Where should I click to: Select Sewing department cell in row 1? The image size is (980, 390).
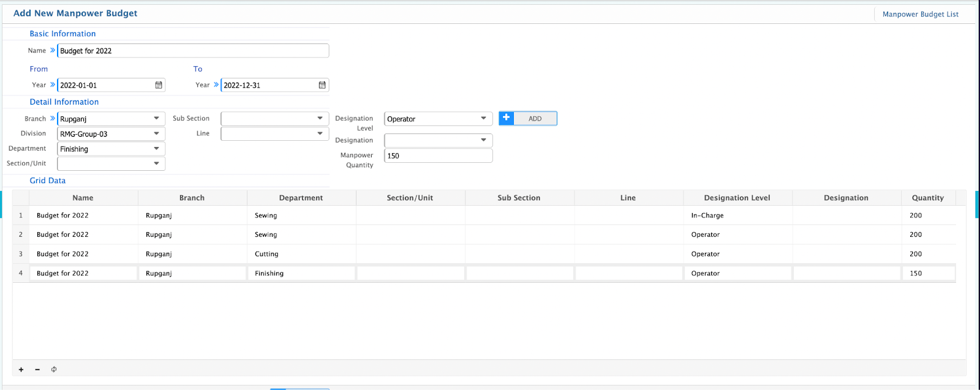[301, 216]
